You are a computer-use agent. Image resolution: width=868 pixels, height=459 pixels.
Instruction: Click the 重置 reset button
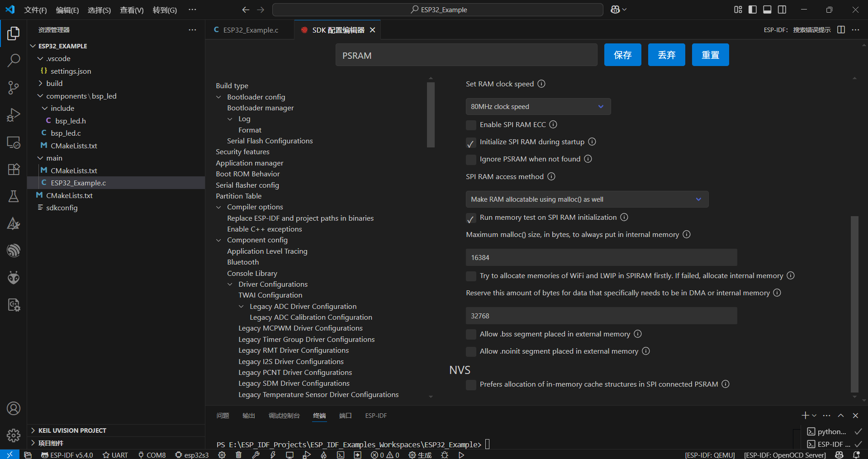click(x=711, y=55)
